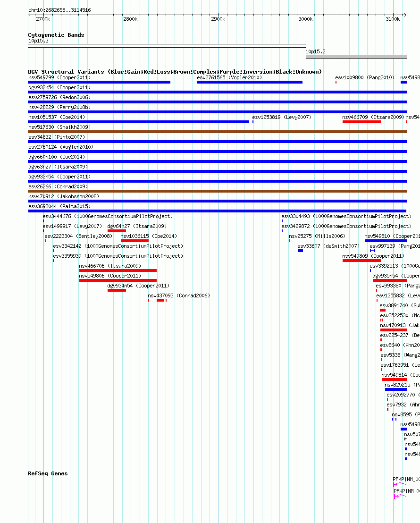420x523 pixels.
Task: Select the esv2761565 (Vogler2010) variant label
Action: click(x=229, y=77)
